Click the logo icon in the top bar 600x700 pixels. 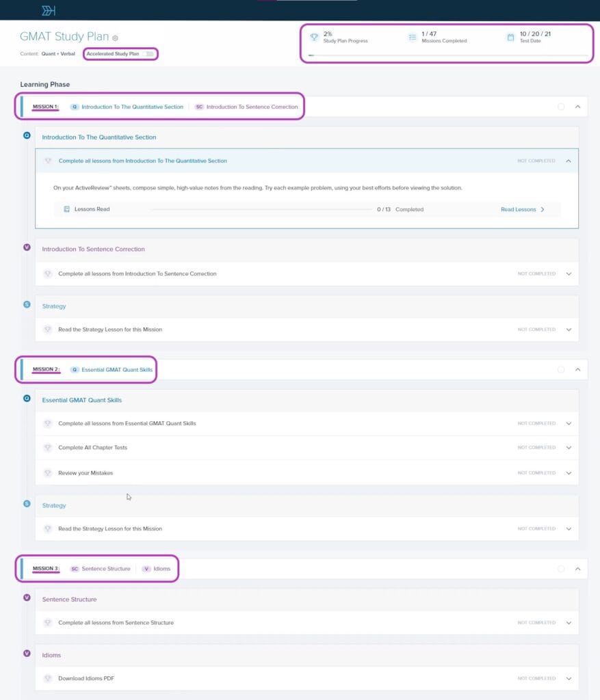pyautogui.click(x=49, y=10)
